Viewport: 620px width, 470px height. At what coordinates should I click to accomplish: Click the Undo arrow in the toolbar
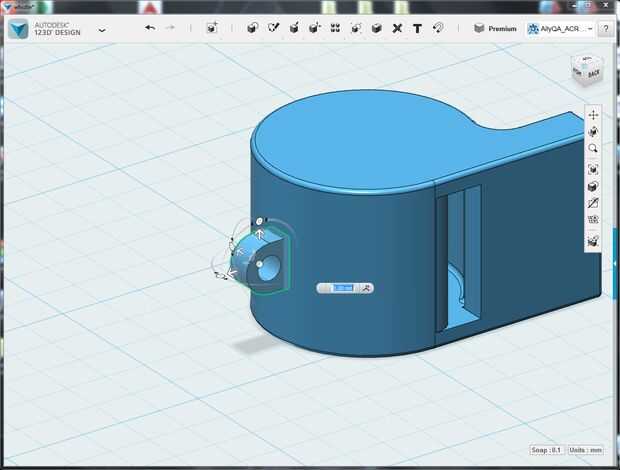(150, 28)
